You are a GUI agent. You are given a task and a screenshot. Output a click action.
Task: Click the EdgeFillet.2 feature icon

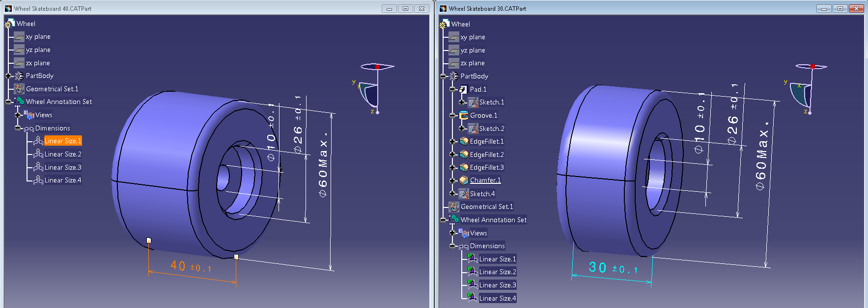[x=463, y=154]
